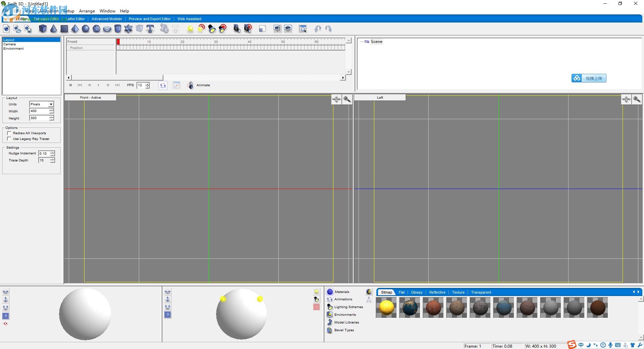Open the Animation menu
The width and height of the screenshot is (644, 349).
[x=49, y=11]
